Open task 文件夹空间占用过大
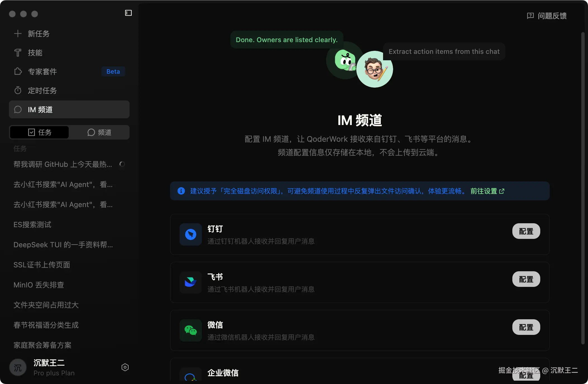588x384 pixels. click(69, 305)
